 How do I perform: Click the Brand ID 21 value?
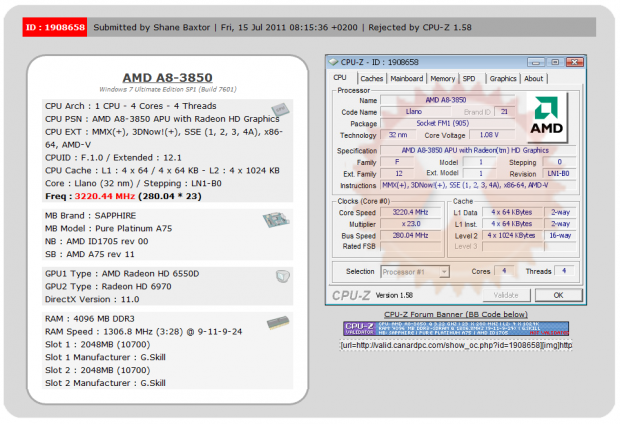coord(505,112)
